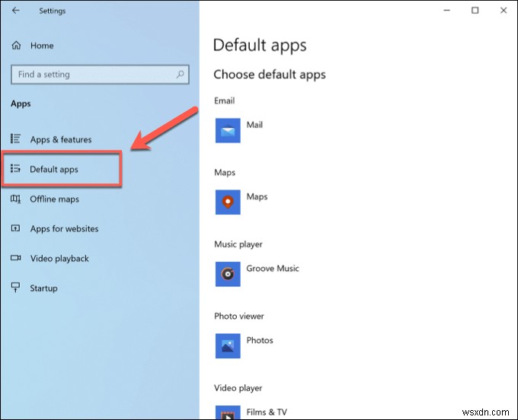Click the Choose default apps heading
518x420 pixels.
270,75
